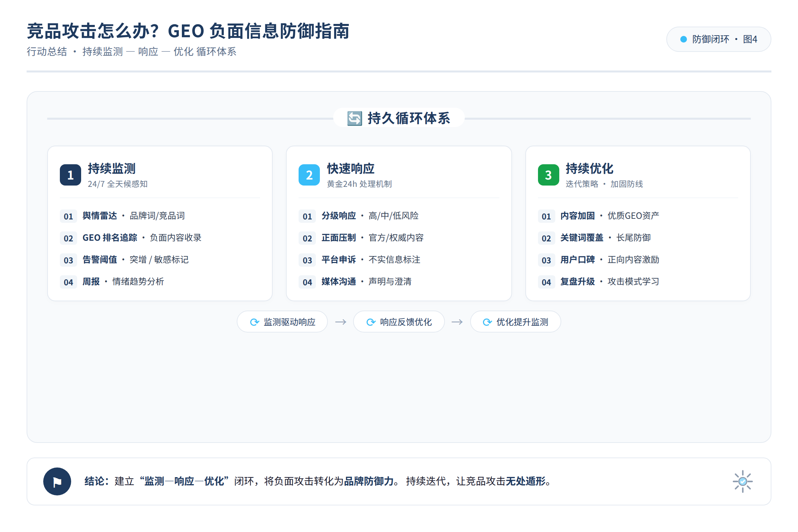Click the 持续监测 card heading
Image resolution: width=798 pixels, height=532 pixels.
pyautogui.click(x=112, y=168)
